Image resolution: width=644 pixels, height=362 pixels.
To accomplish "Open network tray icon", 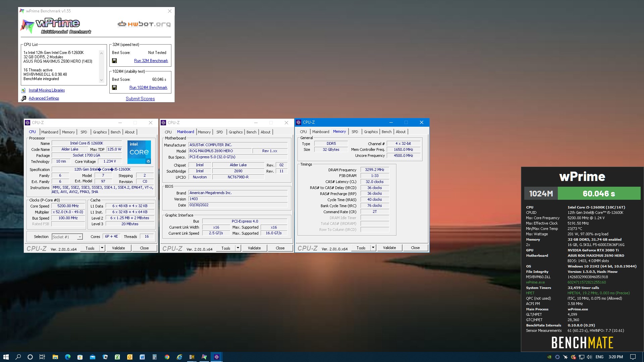I will click(x=582, y=357).
